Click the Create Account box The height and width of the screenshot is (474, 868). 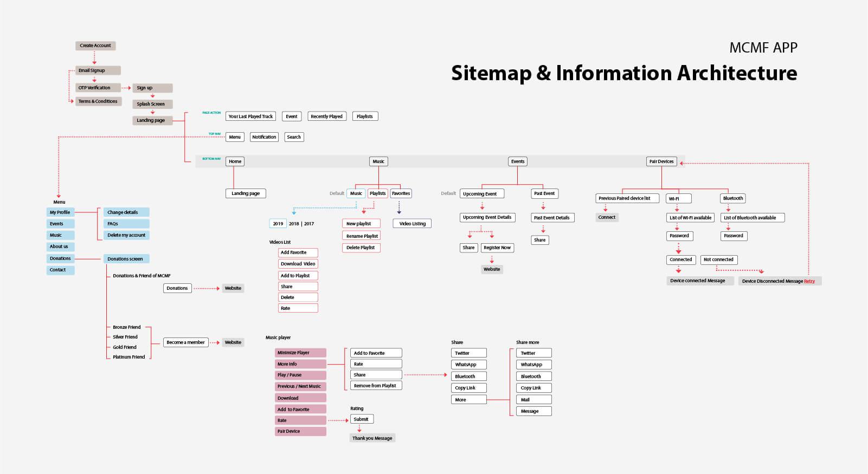(95, 46)
